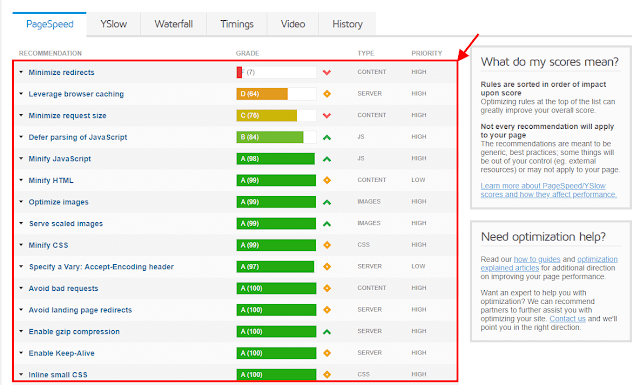The width and height of the screenshot is (640, 385).
Task: Open the History tab
Action: [347, 24]
